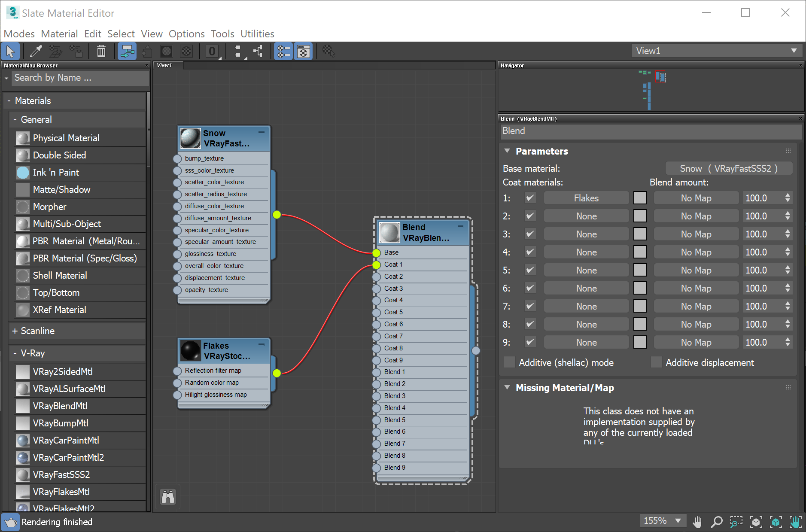Open node search with the binoculars icon
This screenshot has width=806, height=532.
(167, 496)
